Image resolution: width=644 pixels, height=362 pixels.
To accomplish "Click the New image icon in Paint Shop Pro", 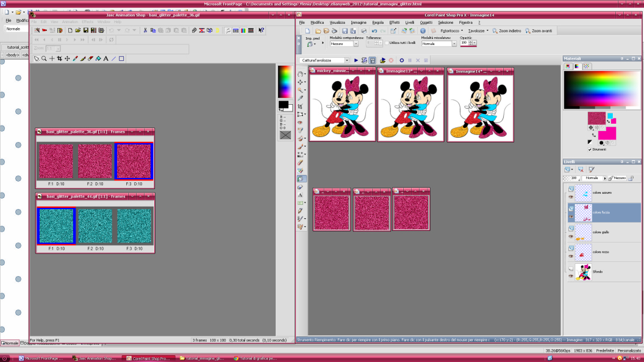I will tap(307, 31).
